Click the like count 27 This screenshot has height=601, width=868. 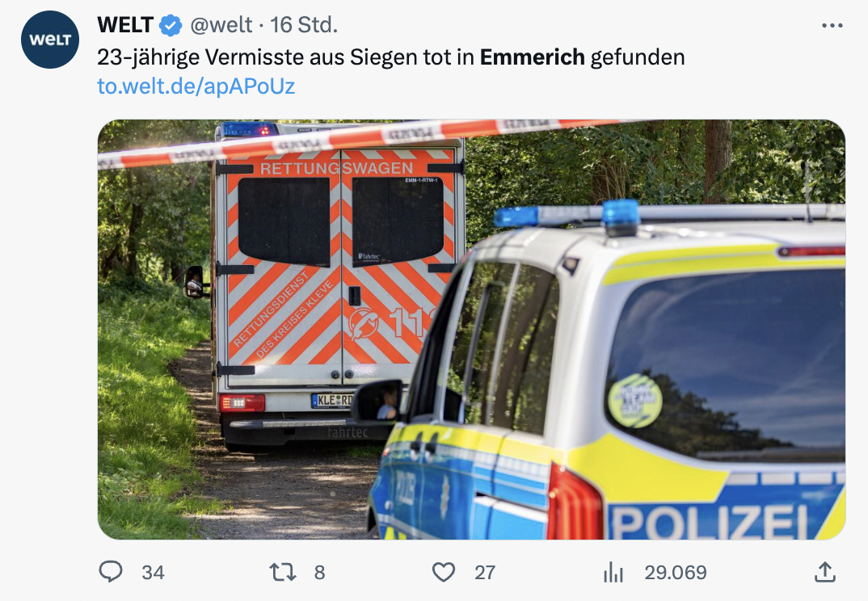pos(484,572)
